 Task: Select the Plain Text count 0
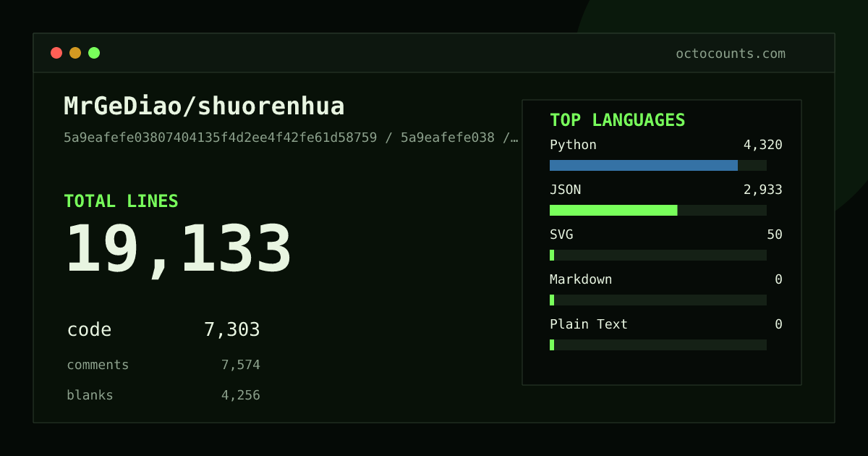coord(778,324)
